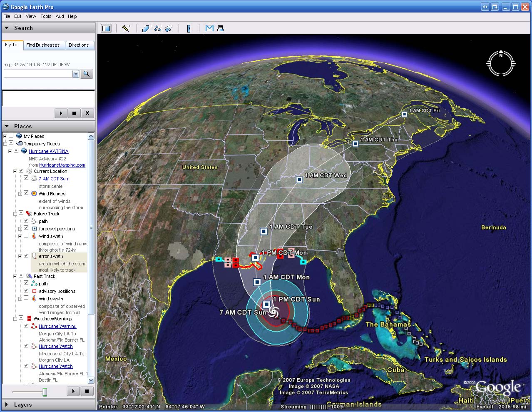Open the Fly To search history dropdown
532x412 pixels.
tap(76, 74)
